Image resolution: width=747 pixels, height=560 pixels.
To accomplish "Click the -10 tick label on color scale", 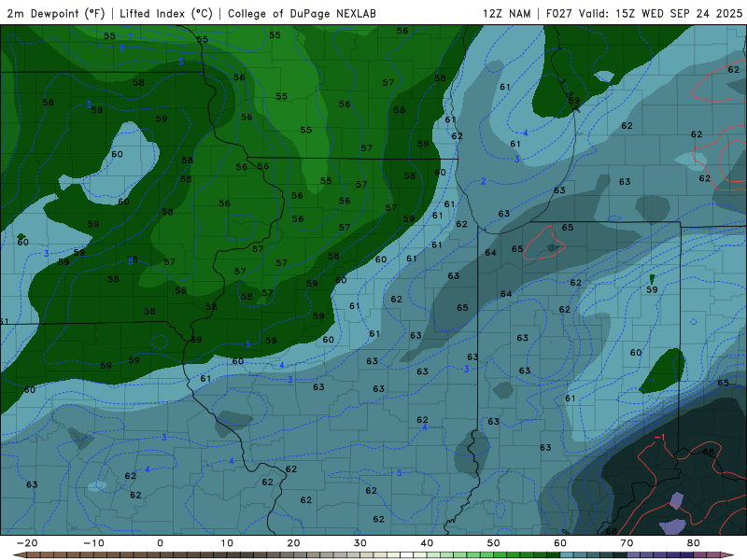I will coord(93,543).
